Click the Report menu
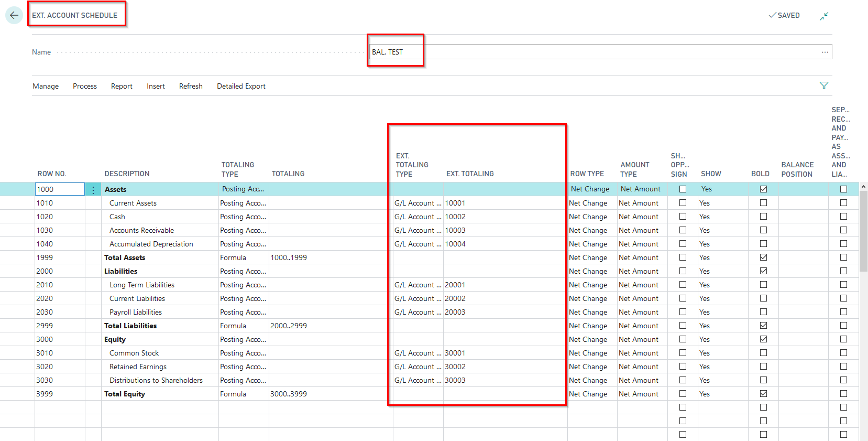Viewport: 868px width, 441px height. tap(122, 86)
